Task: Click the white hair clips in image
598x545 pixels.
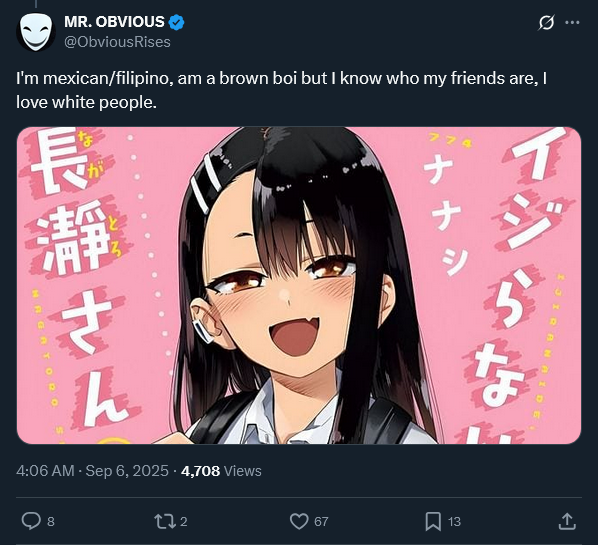Action: click(205, 183)
